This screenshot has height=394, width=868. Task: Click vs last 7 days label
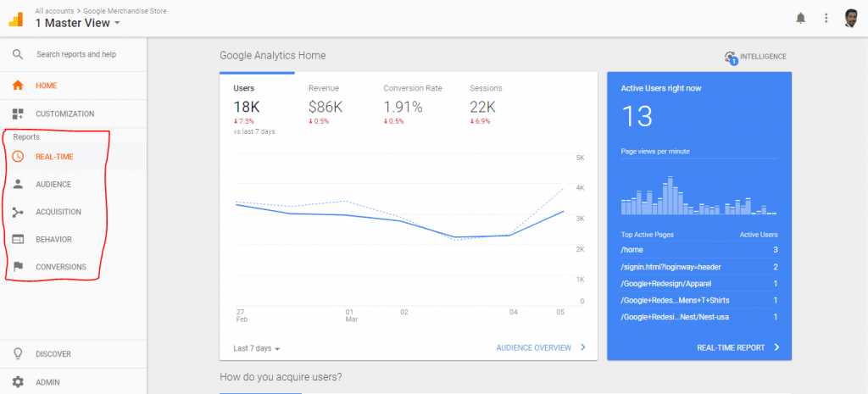(254, 131)
